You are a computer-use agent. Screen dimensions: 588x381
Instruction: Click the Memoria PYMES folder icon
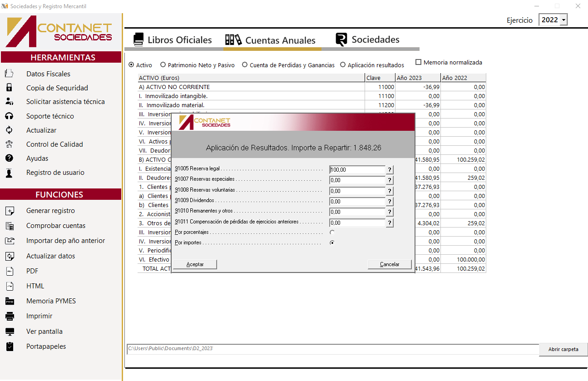(x=10, y=301)
